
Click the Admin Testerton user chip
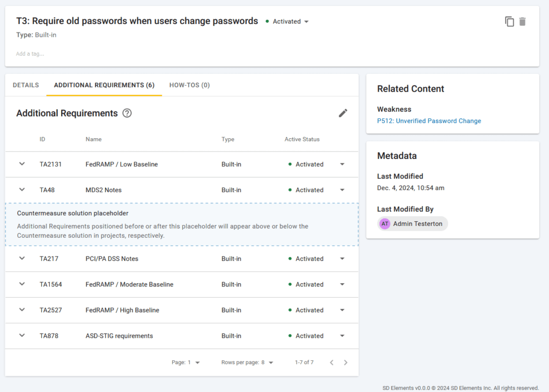tap(412, 223)
